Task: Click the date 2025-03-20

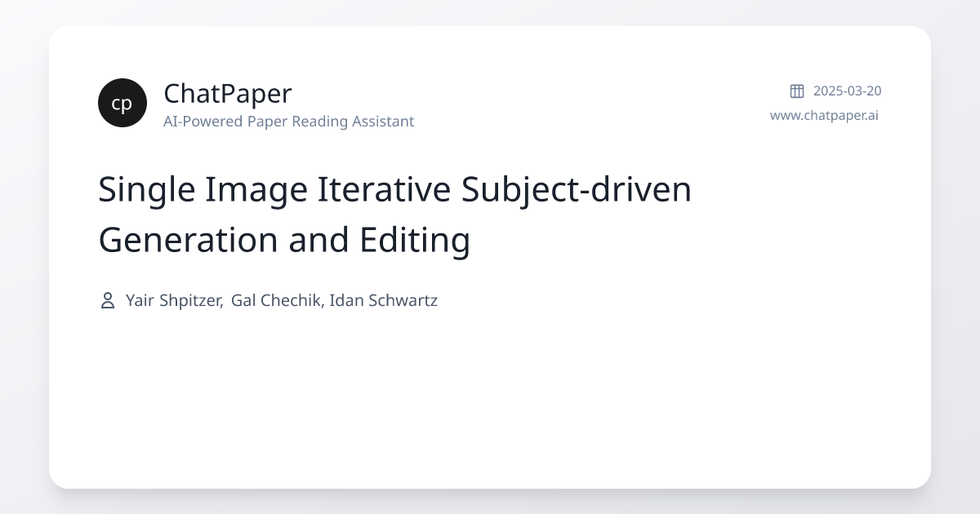Action: pyautogui.click(x=847, y=91)
